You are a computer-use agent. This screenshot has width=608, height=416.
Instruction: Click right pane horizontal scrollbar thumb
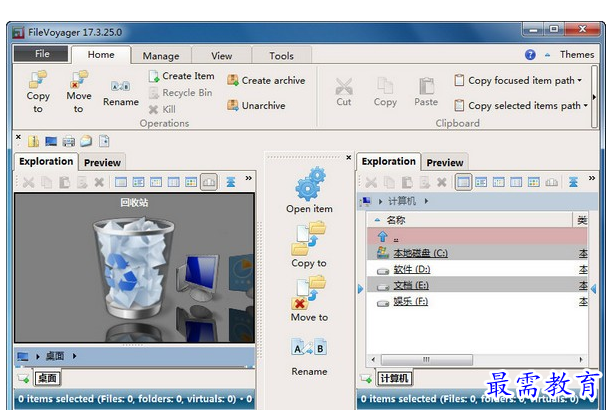427,359
